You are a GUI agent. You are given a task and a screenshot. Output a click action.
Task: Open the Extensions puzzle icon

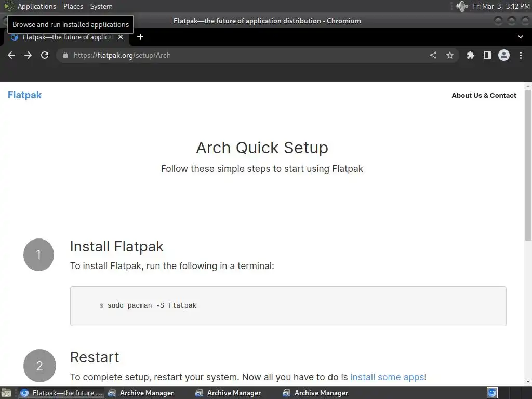pos(471,55)
